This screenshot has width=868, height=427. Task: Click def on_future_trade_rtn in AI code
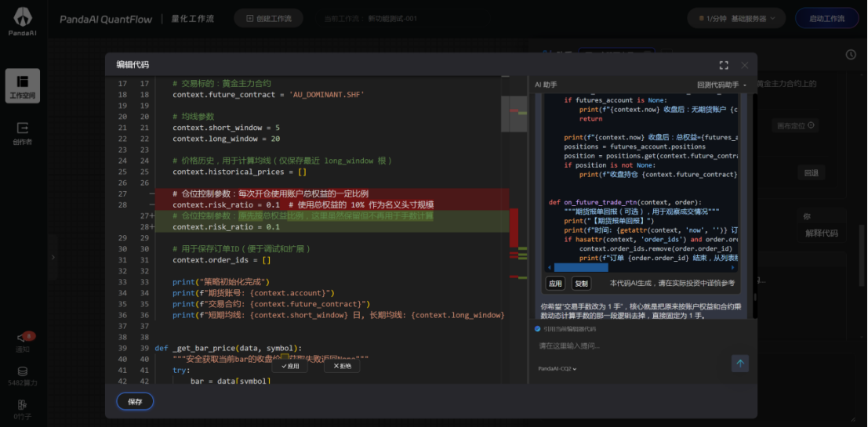(x=626, y=202)
